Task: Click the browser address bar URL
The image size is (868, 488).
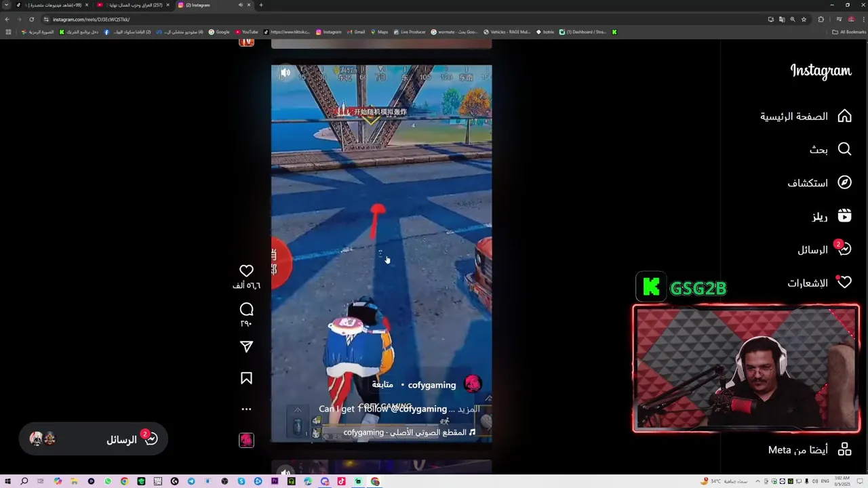Action: point(91,20)
